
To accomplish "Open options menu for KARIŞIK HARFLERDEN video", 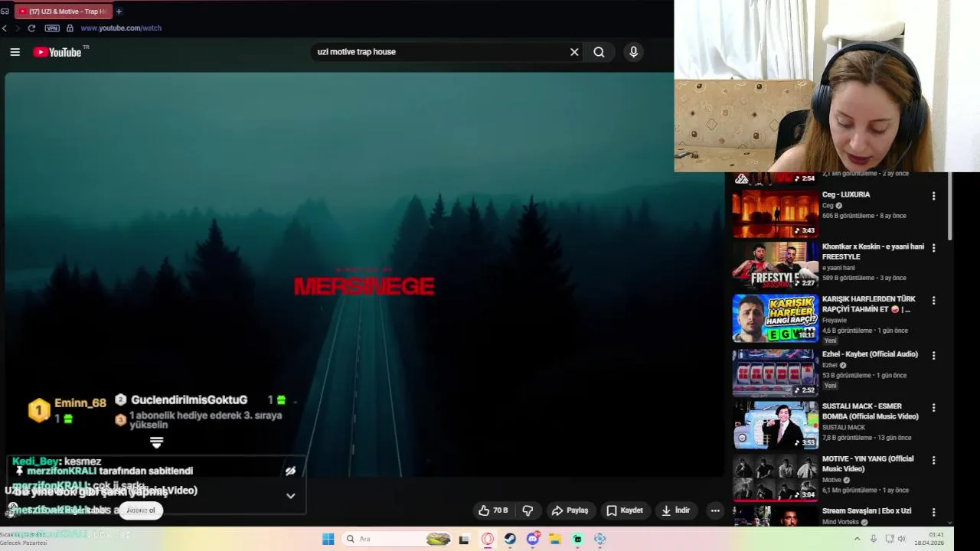I will [933, 301].
